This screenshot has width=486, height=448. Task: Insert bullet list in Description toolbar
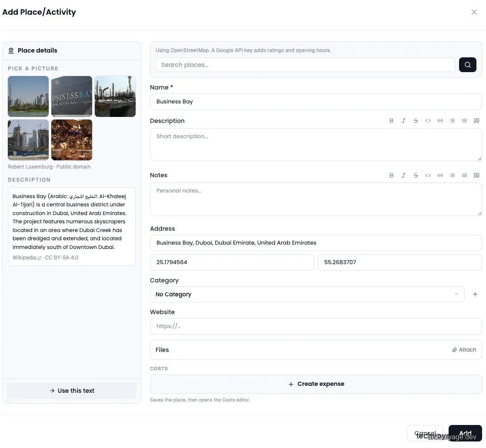452,121
